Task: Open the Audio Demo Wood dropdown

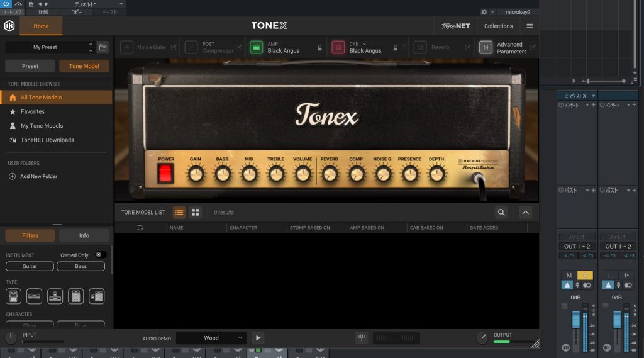Action: [211, 338]
